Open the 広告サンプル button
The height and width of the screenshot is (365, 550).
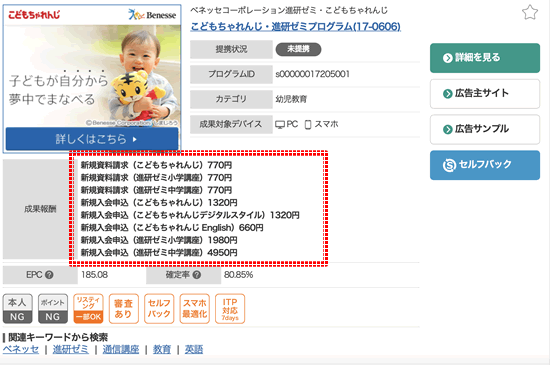485,129
